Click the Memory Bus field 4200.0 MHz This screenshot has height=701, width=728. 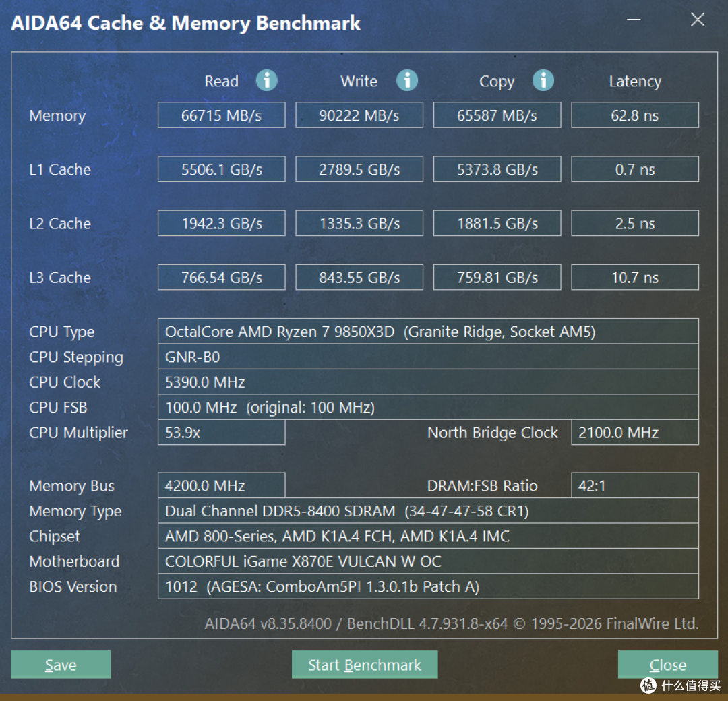(222, 485)
